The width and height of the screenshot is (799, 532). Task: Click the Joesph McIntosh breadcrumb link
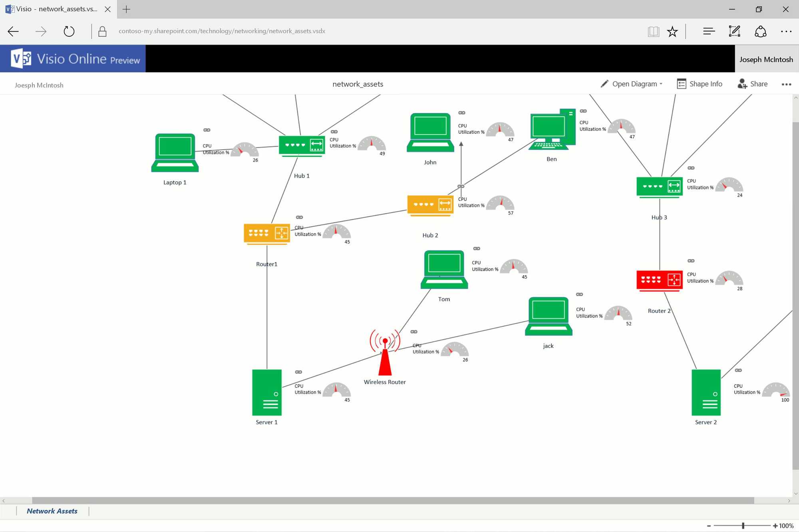point(39,85)
